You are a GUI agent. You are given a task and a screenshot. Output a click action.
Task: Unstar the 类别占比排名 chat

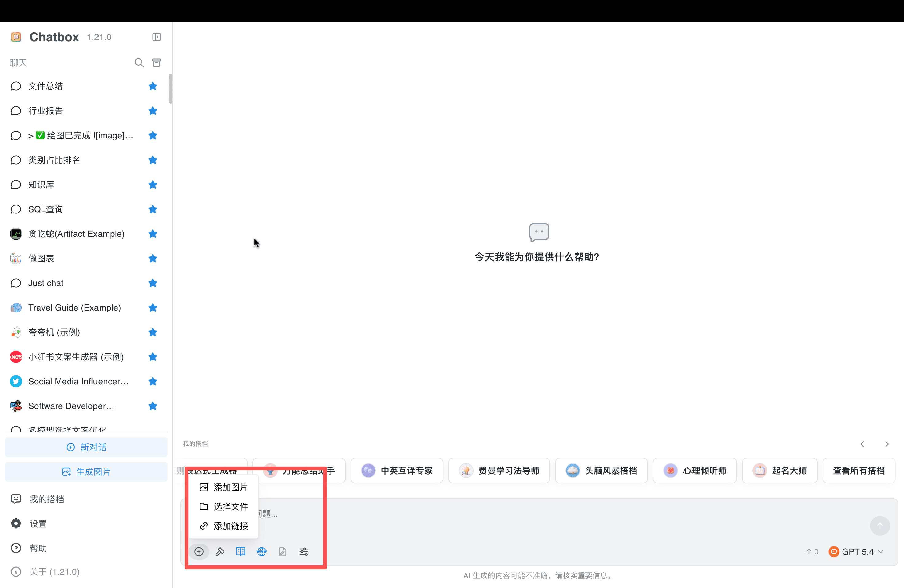tap(153, 160)
